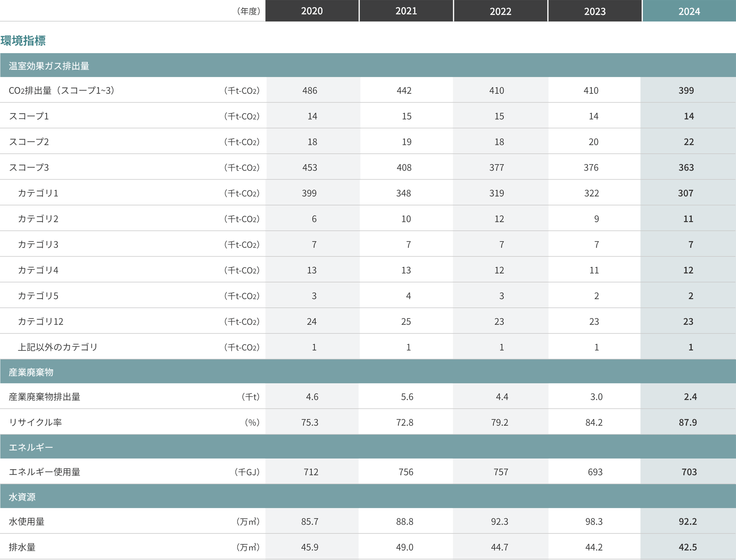
Task: Click the 442 CO2 emissions value for 2021
Action: (x=404, y=90)
